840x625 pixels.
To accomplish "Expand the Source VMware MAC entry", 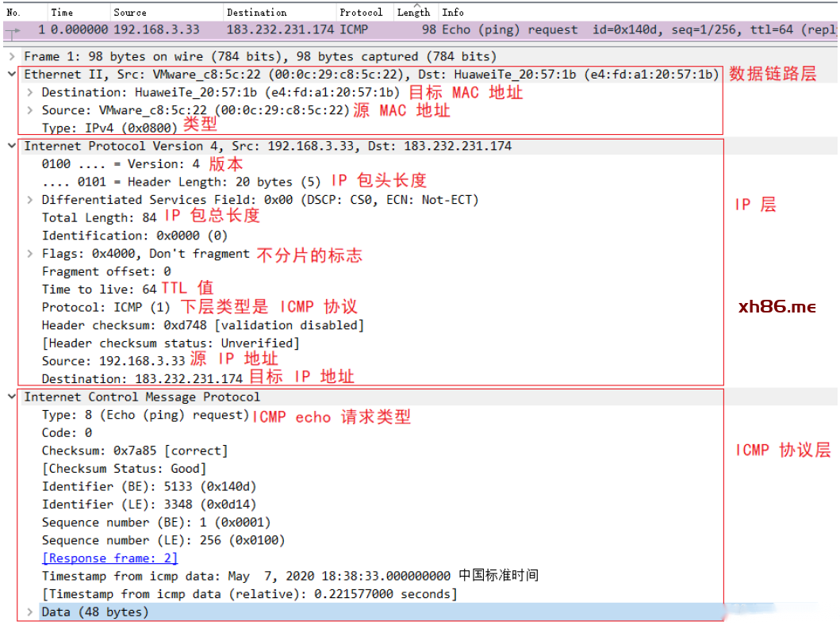I will click(x=30, y=110).
